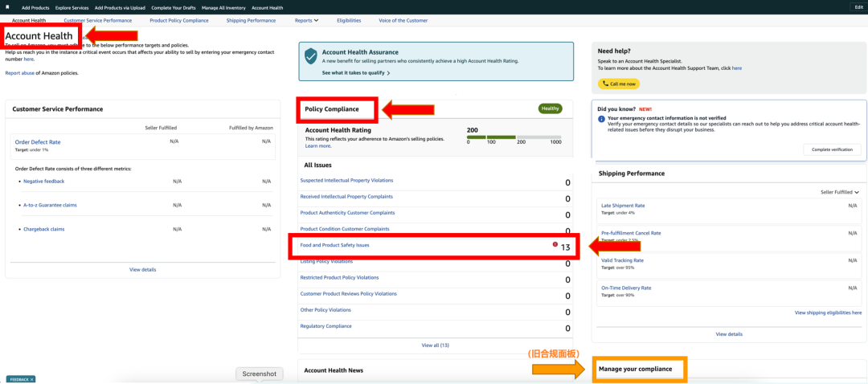This screenshot has width=868, height=384.
Task: Open Restricted Product Policy Violations
Action: point(339,277)
